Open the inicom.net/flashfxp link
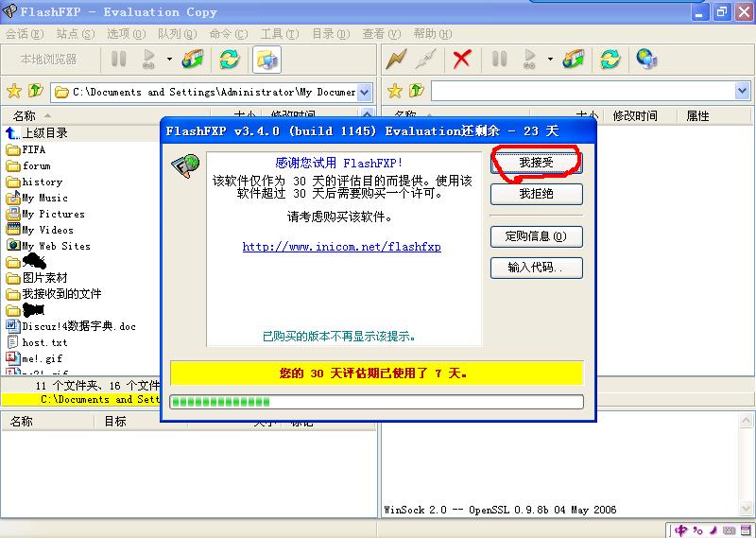Image resolution: width=756 pixels, height=538 pixels. coord(341,247)
